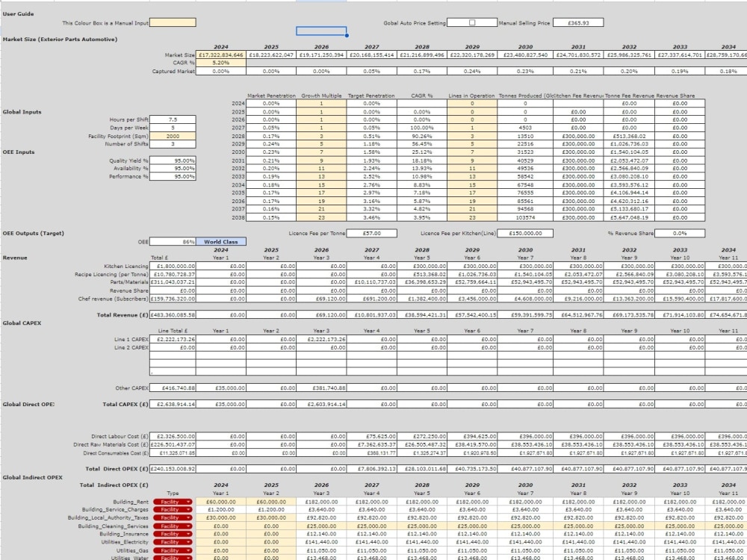Open the Facility dropdown for Utilities_Gas
Screen dimensions: 747x560
point(172,550)
